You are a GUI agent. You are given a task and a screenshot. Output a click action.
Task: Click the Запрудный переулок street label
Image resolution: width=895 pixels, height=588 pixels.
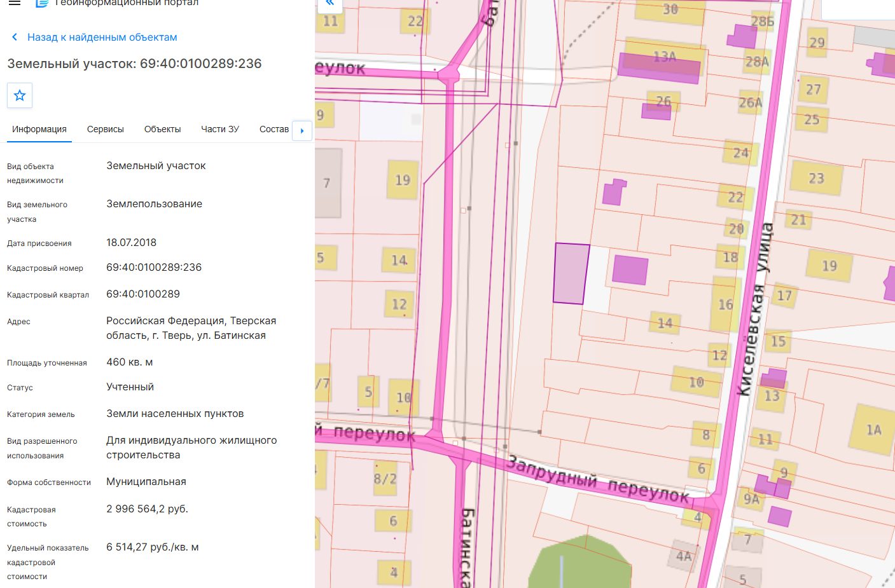[597, 480]
